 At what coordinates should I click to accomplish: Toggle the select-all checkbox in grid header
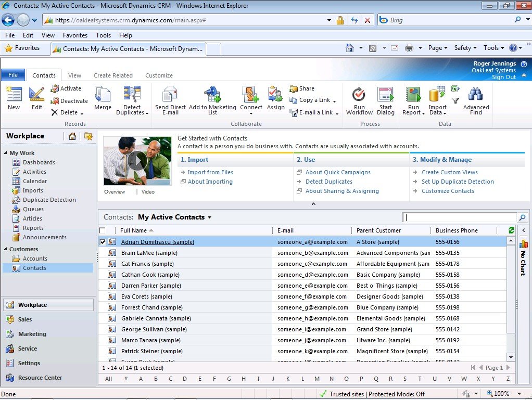(x=103, y=230)
